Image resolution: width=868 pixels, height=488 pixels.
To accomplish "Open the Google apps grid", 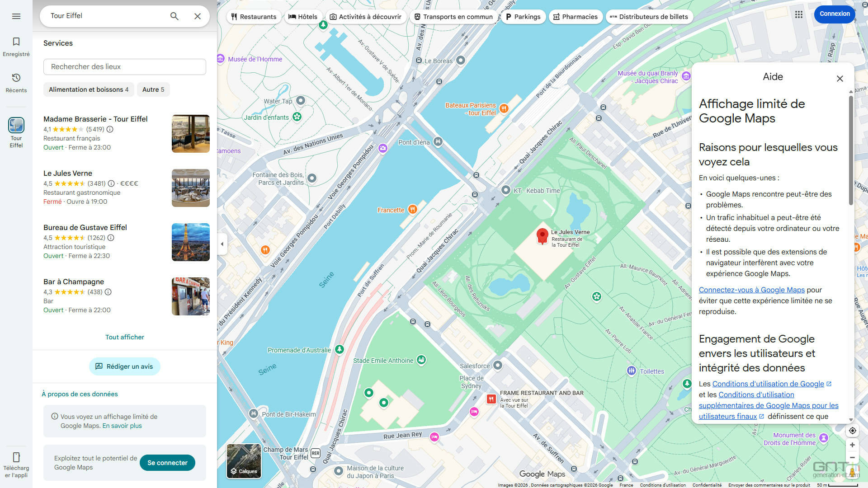I will pyautogui.click(x=799, y=14).
